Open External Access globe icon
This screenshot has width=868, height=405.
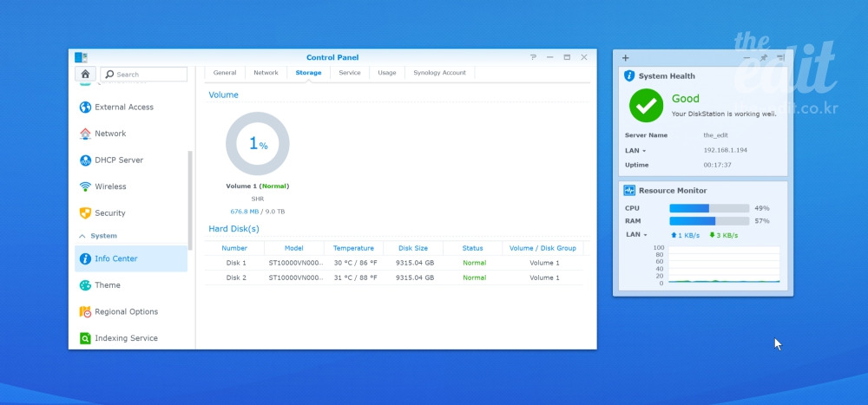click(x=85, y=108)
